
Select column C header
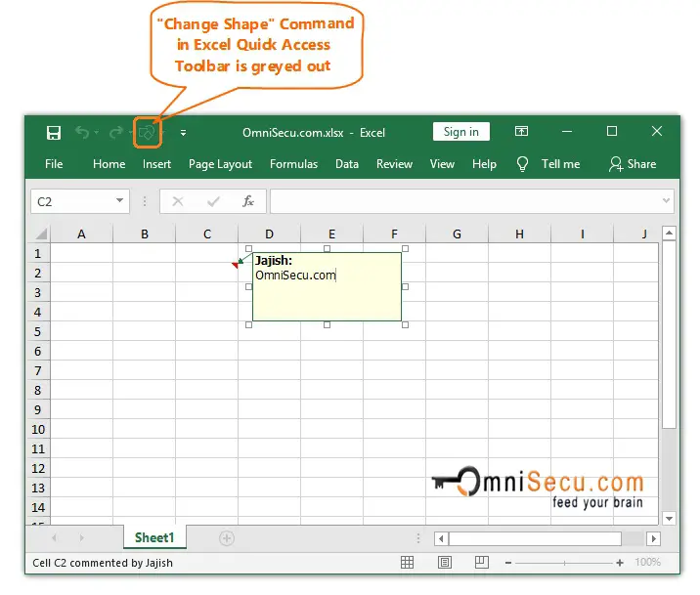[207, 234]
